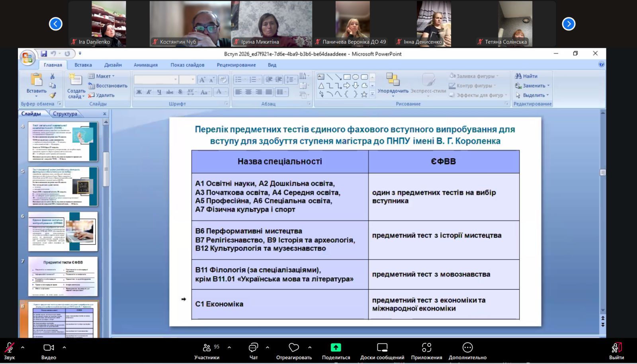Click the slide panel vertical scrollbar

point(106,169)
